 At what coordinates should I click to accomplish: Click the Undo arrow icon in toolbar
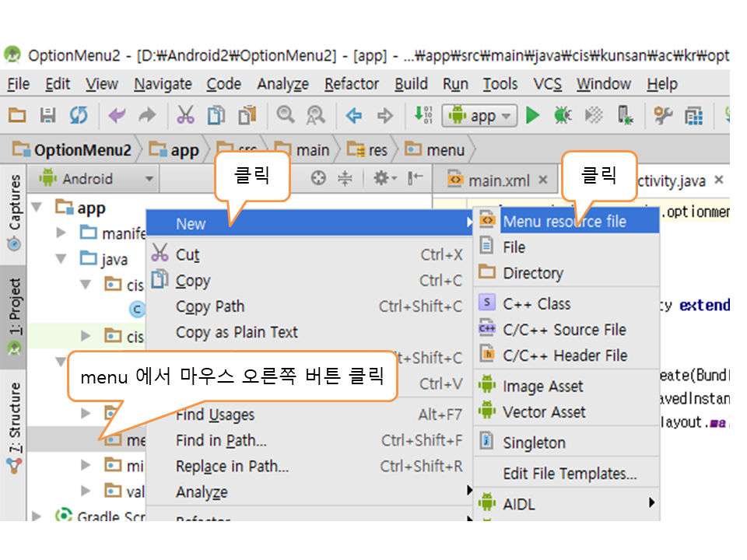[x=117, y=116]
